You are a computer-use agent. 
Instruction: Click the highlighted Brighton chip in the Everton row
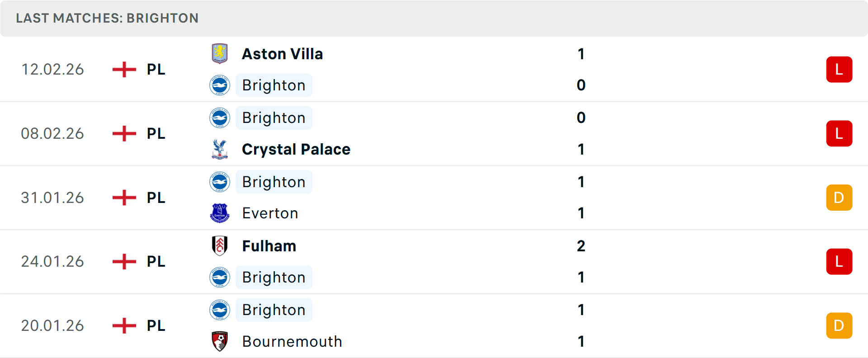[274, 182]
